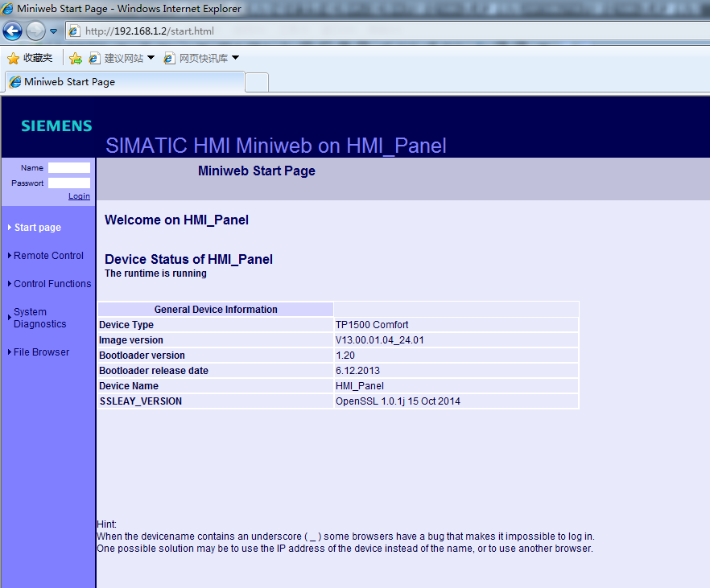Open System Diagnostics in the sidebar
Viewport: 710px width, 588px height.
click(x=39, y=318)
